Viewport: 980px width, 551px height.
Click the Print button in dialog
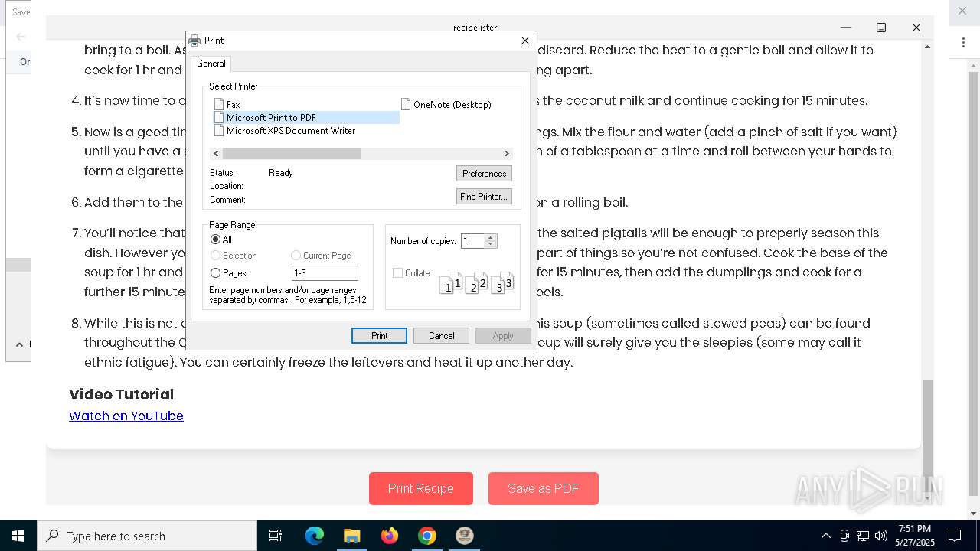click(379, 335)
